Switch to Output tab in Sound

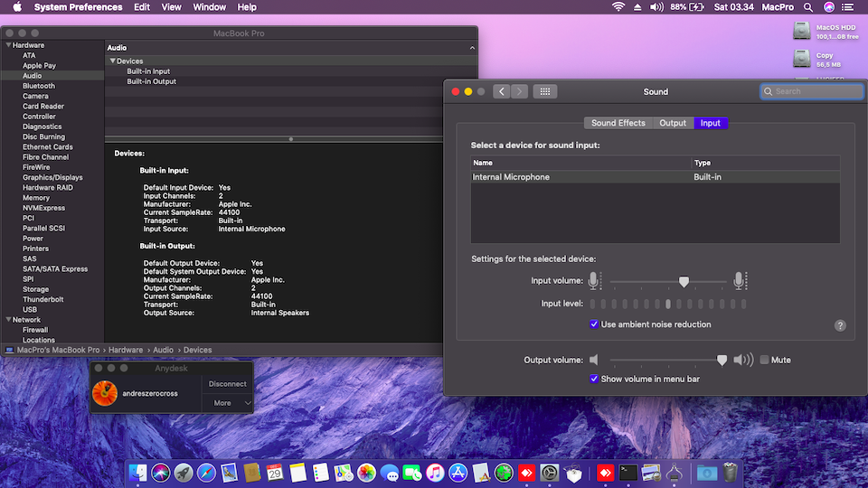[x=673, y=123]
